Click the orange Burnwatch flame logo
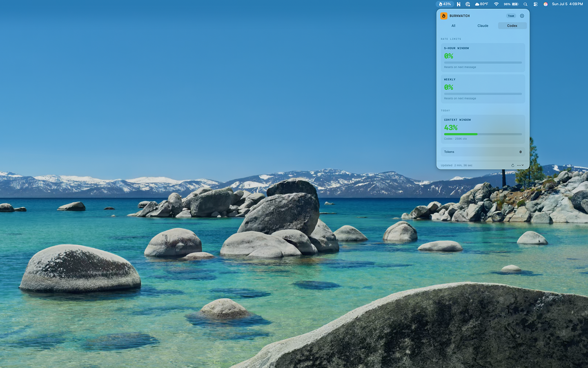 [x=444, y=16]
